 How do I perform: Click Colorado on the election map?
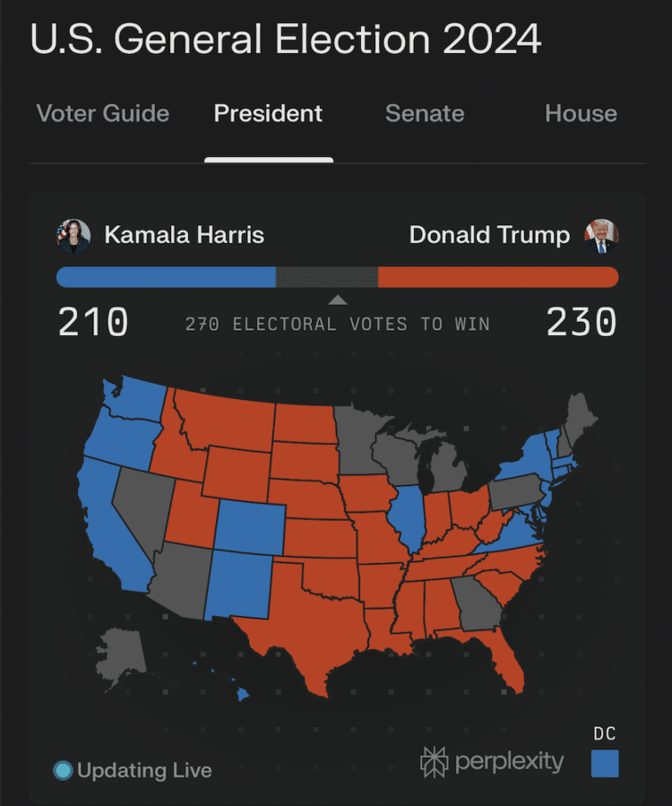pos(249,527)
